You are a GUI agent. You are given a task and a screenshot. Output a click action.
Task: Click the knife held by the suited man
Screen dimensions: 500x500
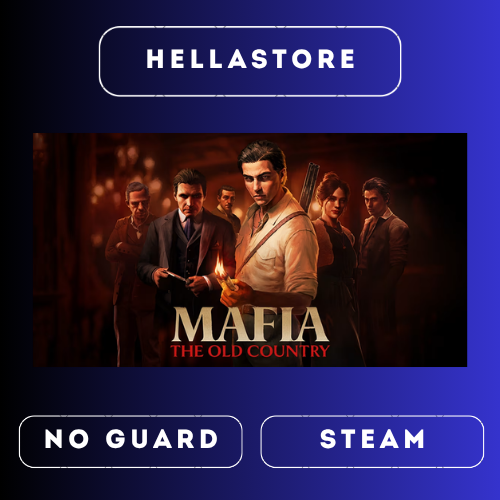coord(176,277)
